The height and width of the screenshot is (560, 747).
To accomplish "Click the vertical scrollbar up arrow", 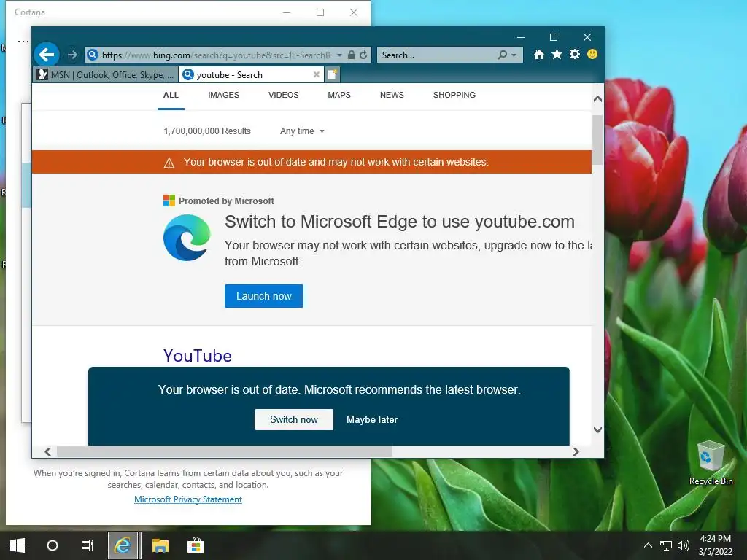I will coord(598,99).
